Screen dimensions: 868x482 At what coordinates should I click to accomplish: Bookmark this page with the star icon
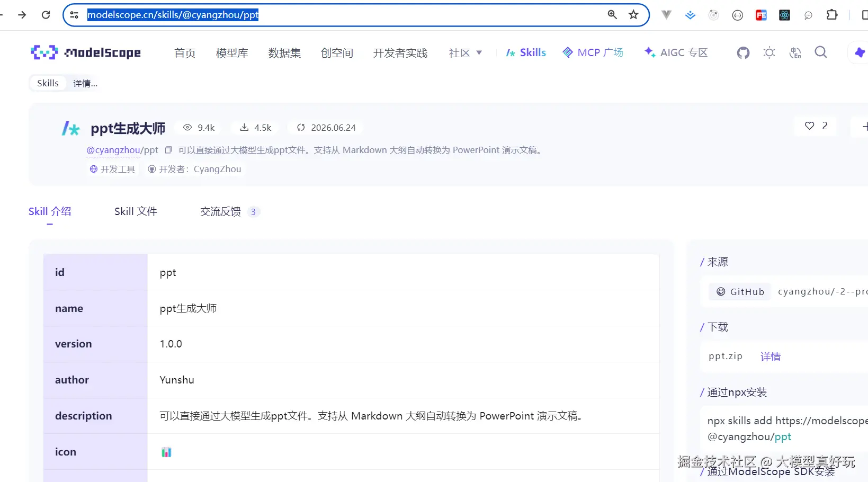click(633, 15)
